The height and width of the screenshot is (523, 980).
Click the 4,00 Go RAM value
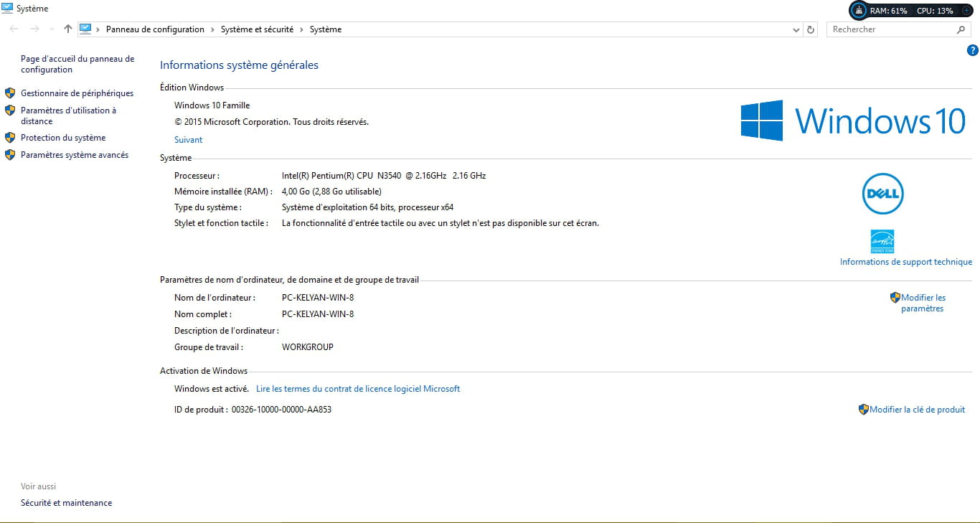click(331, 192)
